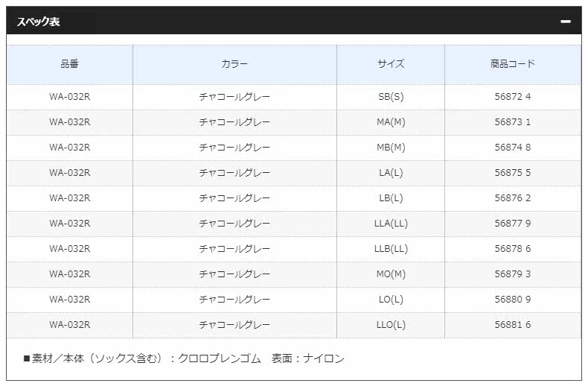The image size is (588, 392).
Task: Click the material note about クロロプレンゴム
Action: coord(184,359)
